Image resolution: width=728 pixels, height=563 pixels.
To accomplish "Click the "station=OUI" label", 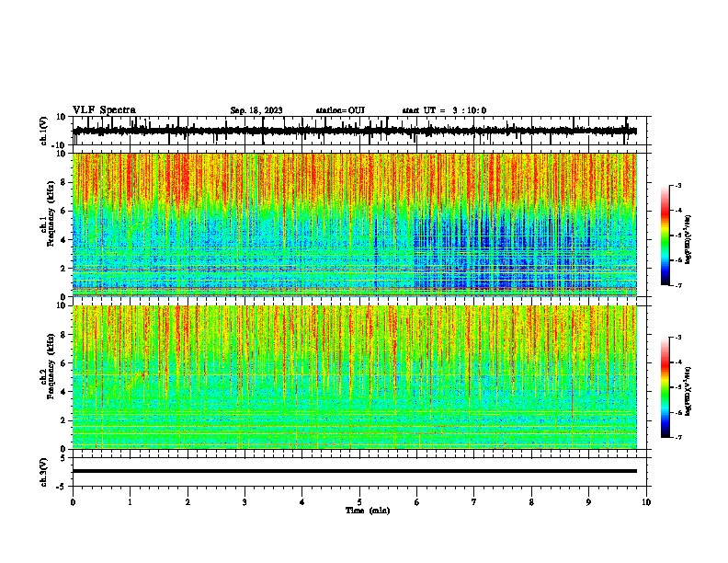I will click(x=340, y=110).
